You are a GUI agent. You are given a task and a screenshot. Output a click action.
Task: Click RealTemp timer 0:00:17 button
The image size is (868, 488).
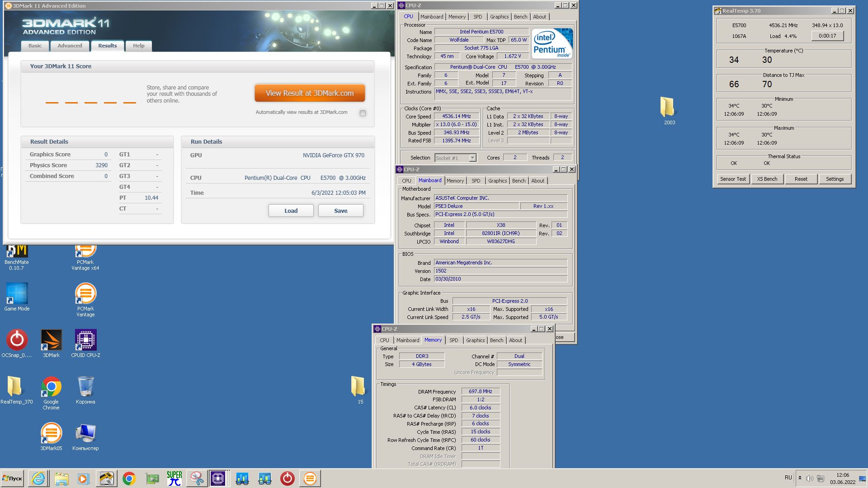(x=827, y=36)
